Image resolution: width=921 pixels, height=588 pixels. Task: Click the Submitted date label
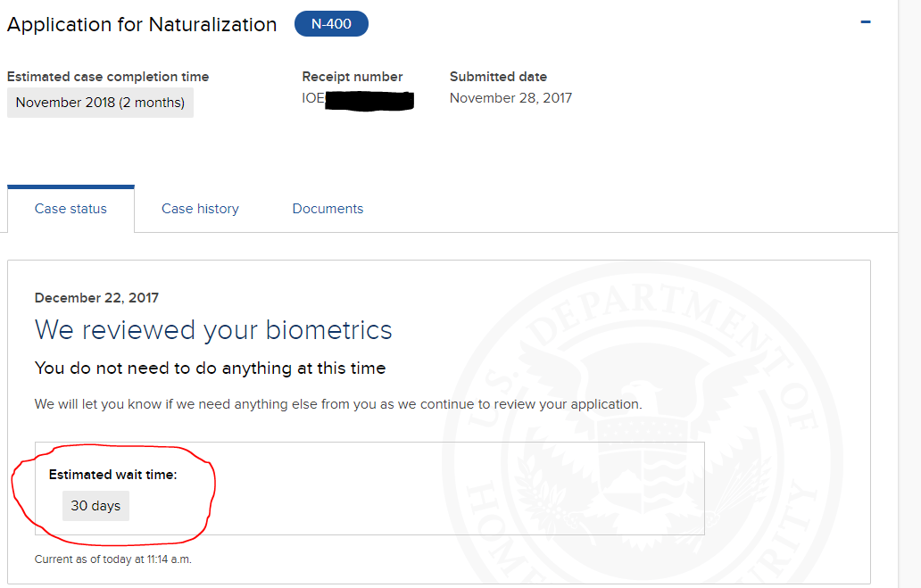point(498,77)
